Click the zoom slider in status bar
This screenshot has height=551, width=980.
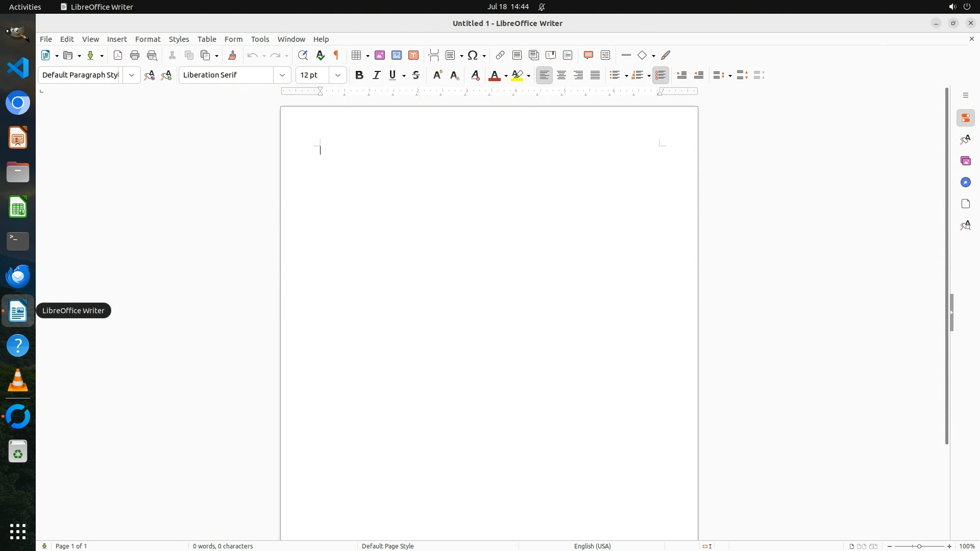coord(919,546)
